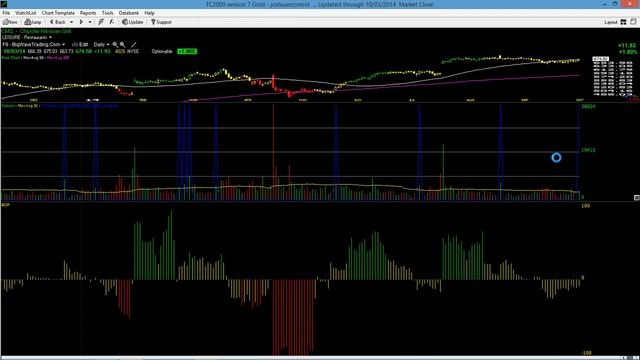The height and width of the screenshot is (360, 640).
Task: Click the CMG Chipotle Mexican Grill title
Action: (x=36, y=31)
